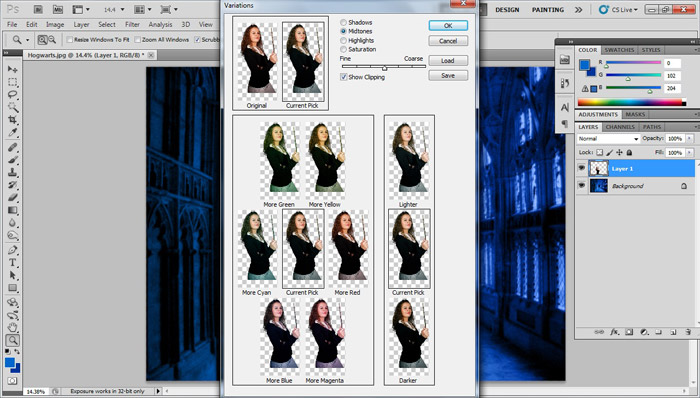
Task: Select the Hand tool
Action: (12, 328)
